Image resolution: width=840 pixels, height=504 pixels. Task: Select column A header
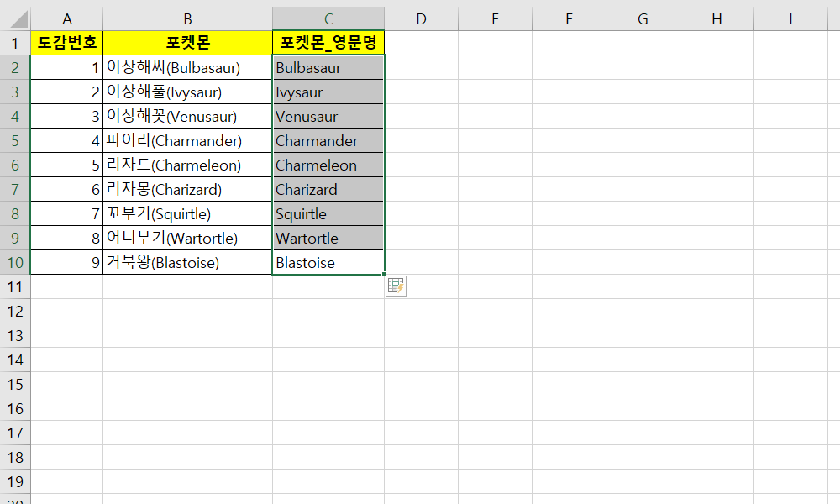67,19
